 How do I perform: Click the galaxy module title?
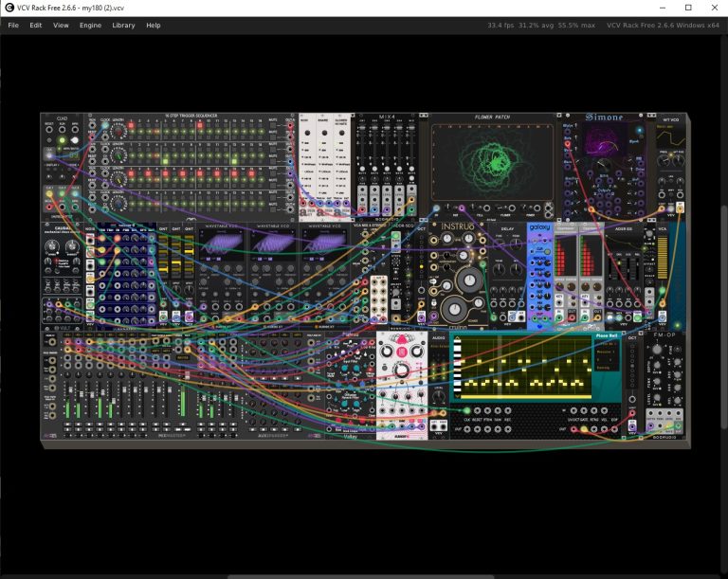click(x=539, y=227)
